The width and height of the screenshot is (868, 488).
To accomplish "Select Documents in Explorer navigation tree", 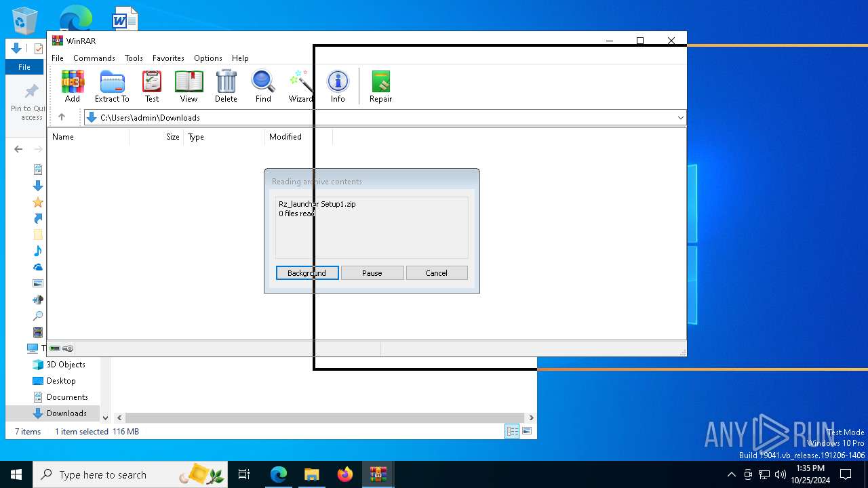I will click(x=60, y=397).
